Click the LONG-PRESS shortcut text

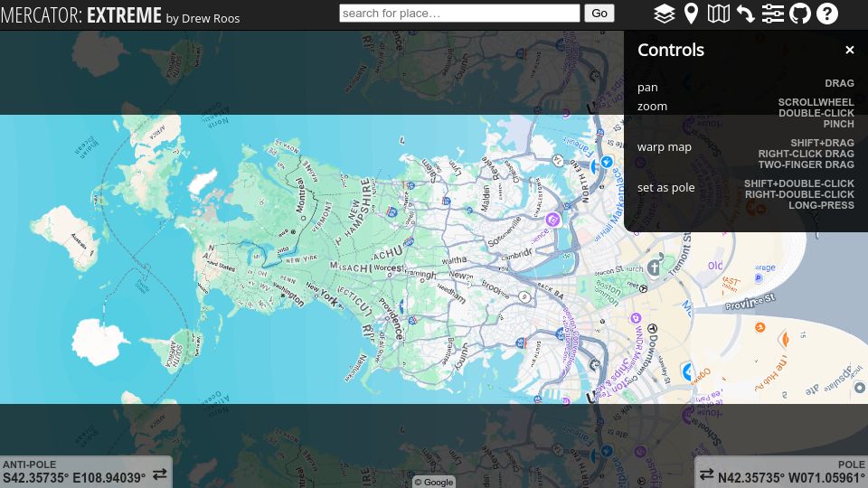coord(821,205)
